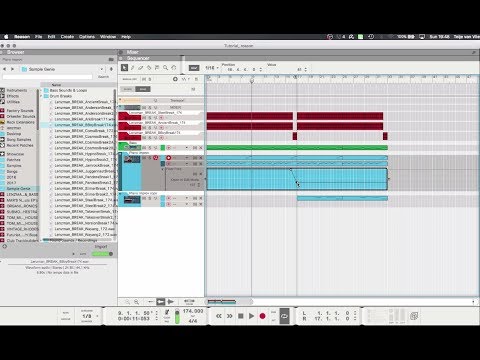Click the transport Fast Forward button
The width and height of the screenshot is (480, 360).
coord(230,316)
